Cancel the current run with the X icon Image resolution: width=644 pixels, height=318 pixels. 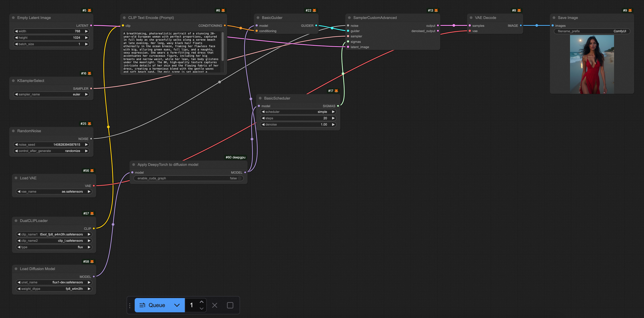pyautogui.click(x=215, y=305)
